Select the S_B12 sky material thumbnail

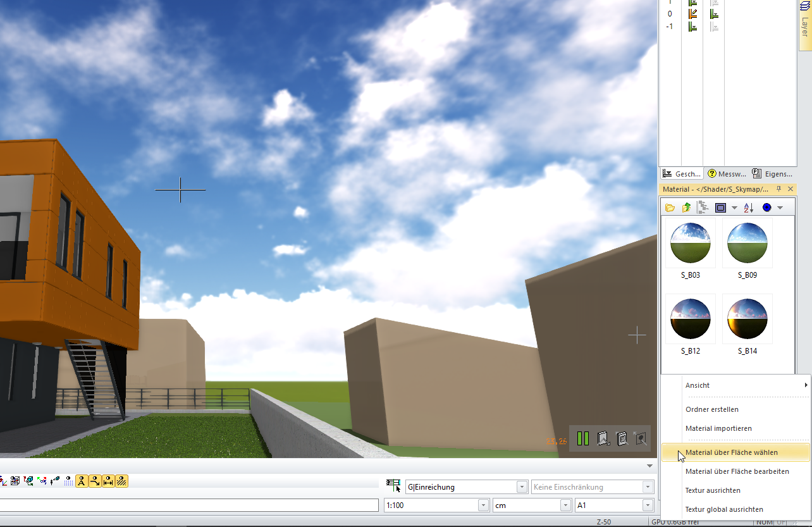click(690, 318)
